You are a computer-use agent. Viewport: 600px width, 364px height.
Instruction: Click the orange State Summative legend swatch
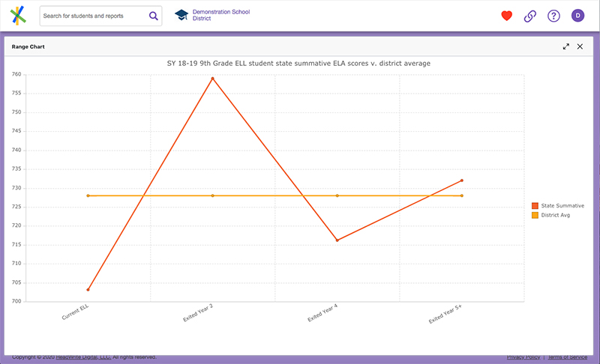tap(535, 205)
